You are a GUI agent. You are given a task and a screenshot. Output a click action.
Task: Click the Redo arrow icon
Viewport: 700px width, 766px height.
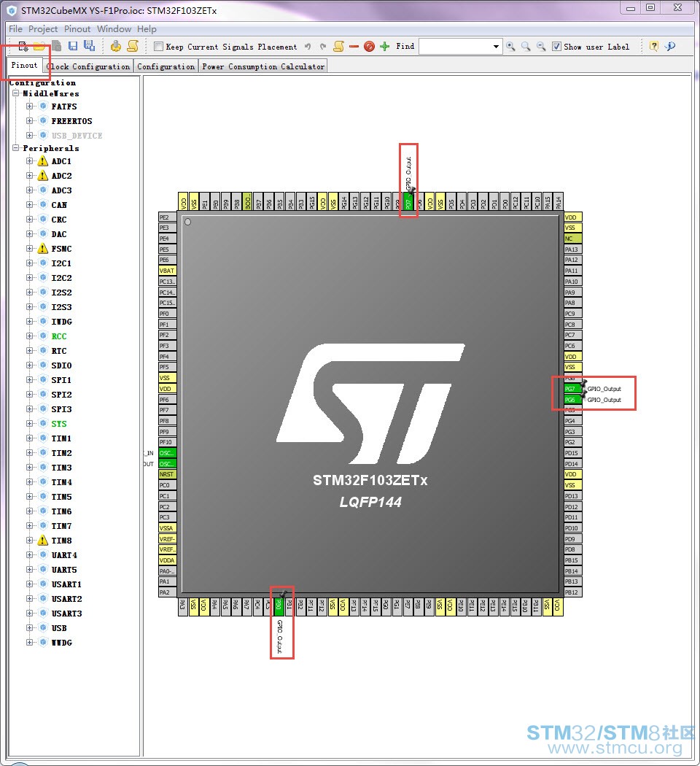(323, 47)
